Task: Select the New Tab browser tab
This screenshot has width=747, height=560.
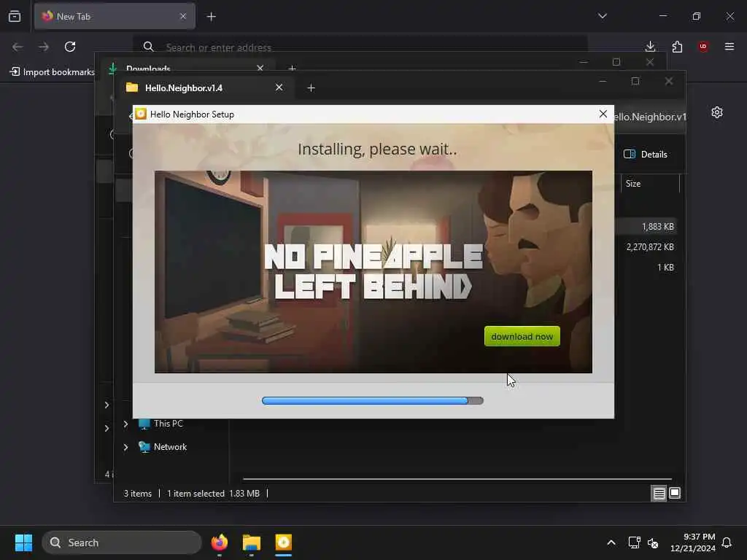Action: tap(115, 16)
